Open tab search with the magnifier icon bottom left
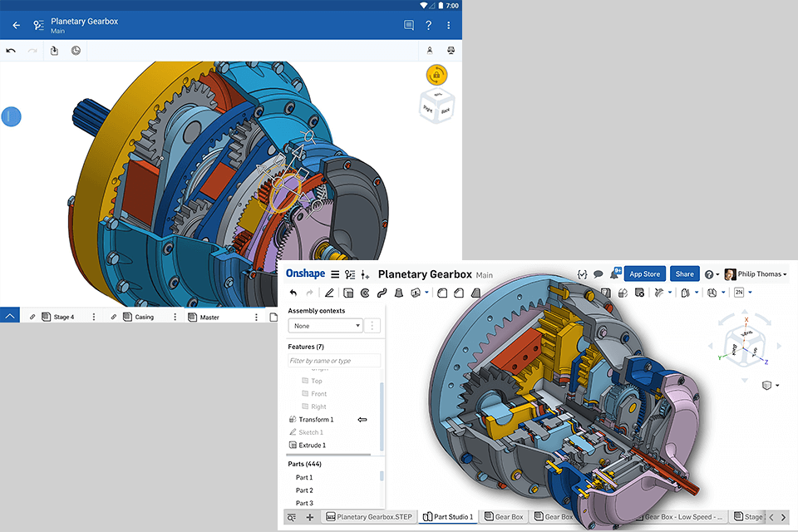Image resolution: width=798 pixels, height=532 pixels. tap(291, 516)
